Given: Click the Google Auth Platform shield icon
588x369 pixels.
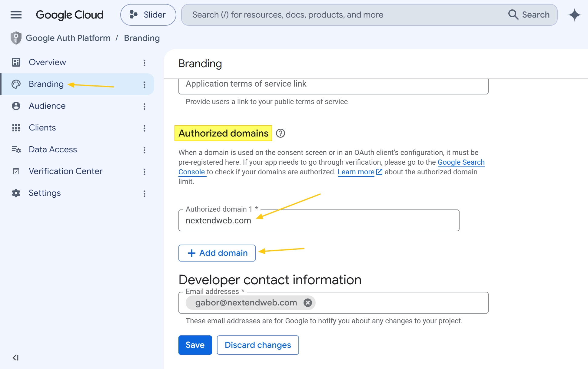Looking at the screenshot, I should 16,38.
